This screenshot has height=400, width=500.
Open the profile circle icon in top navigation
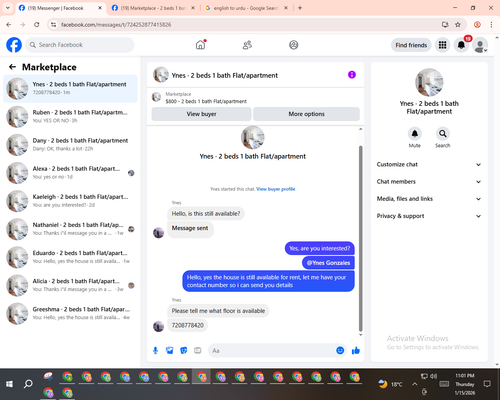point(294,45)
